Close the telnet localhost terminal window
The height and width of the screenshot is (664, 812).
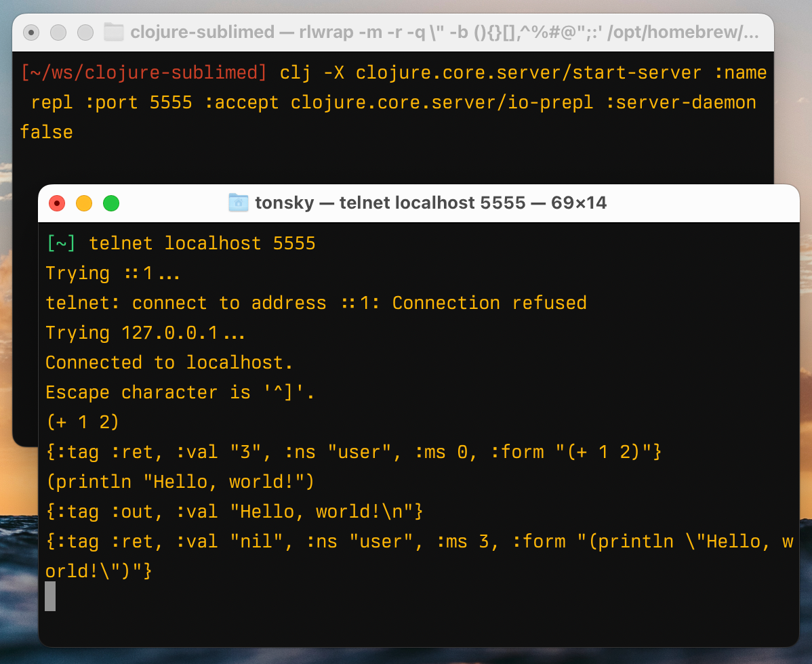57,203
